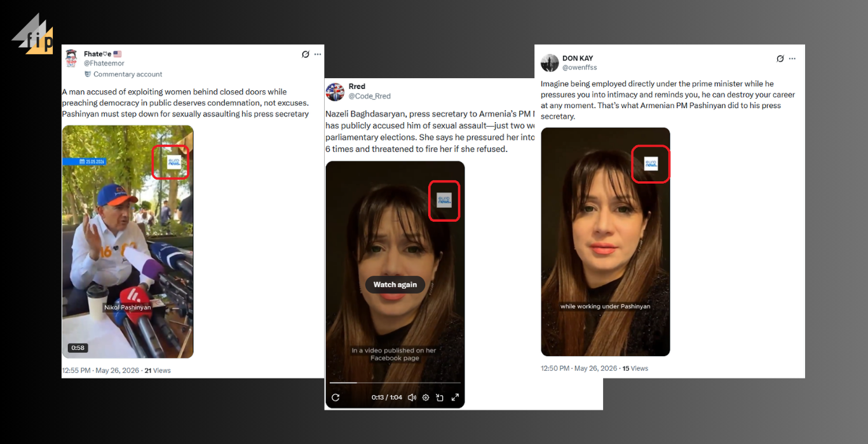Open Fhate's profile avatar
The image size is (868, 444).
[x=71, y=58]
